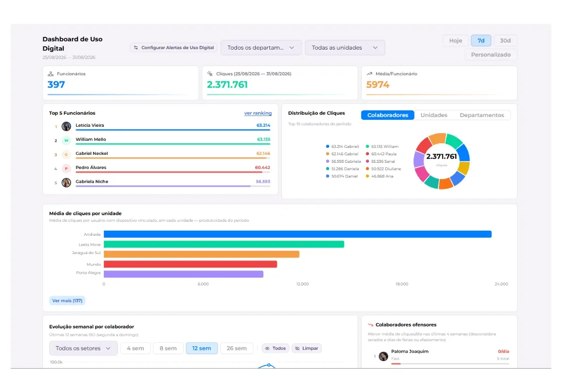The width and height of the screenshot is (562, 392).
Task: Open the Todos os departamentos dropdown
Action: (261, 48)
